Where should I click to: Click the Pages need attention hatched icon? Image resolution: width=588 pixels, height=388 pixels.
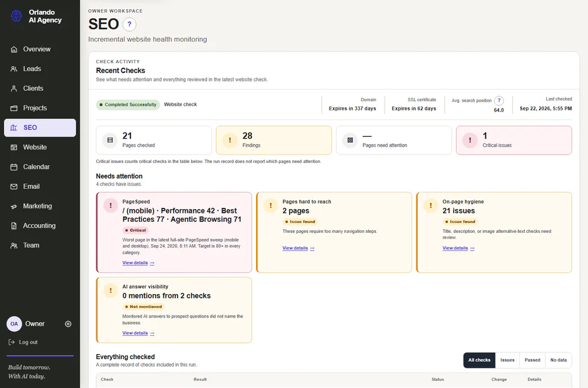[350, 140]
